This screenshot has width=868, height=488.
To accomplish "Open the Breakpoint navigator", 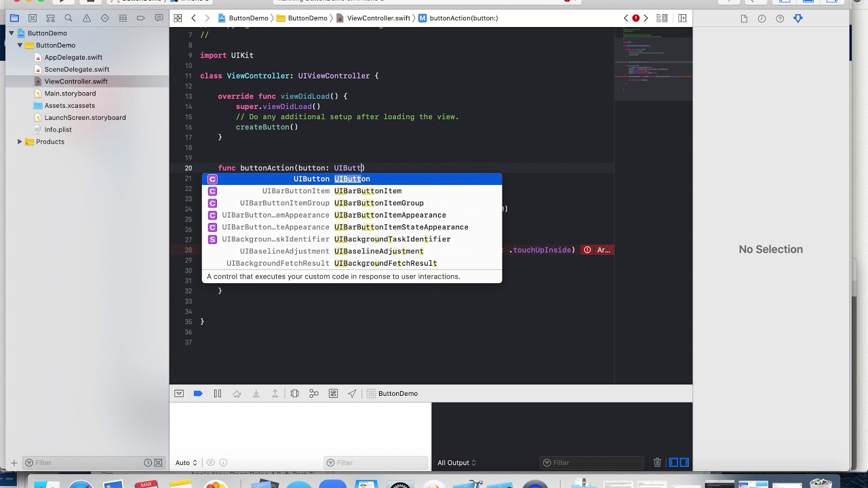I will click(140, 18).
